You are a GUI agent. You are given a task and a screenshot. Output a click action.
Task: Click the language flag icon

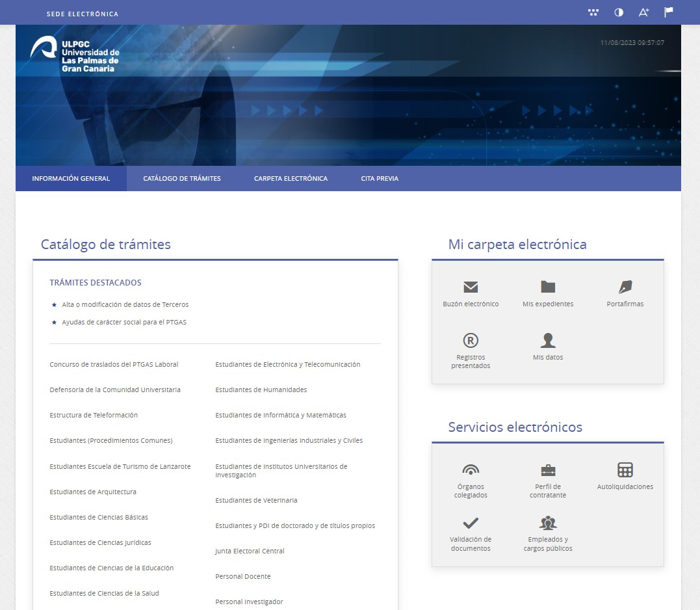(x=668, y=12)
